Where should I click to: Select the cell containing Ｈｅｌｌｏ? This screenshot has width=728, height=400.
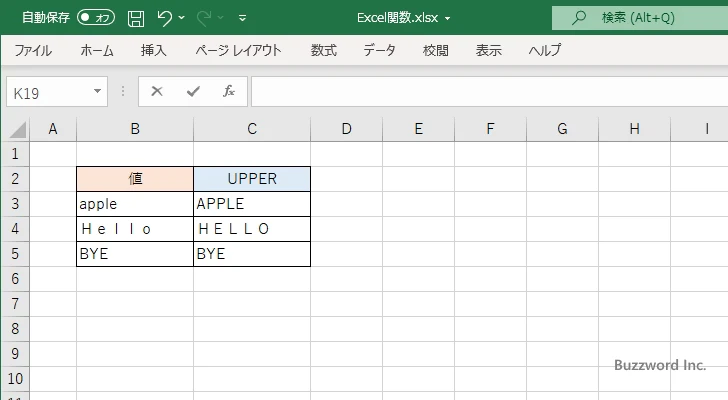pyautogui.click(x=135, y=229)
